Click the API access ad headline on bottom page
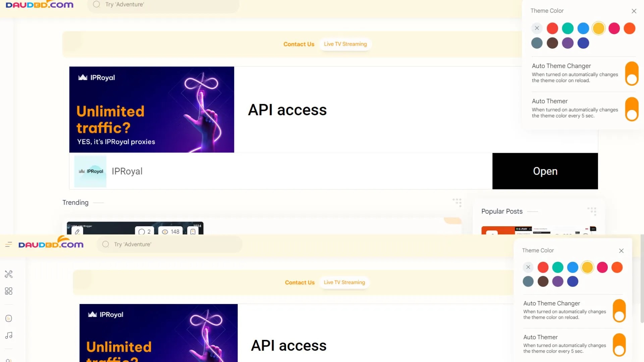 click(289, 346)
